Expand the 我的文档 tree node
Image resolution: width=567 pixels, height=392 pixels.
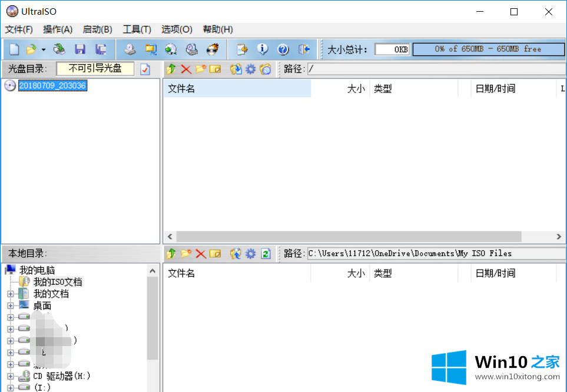(10, 294)
